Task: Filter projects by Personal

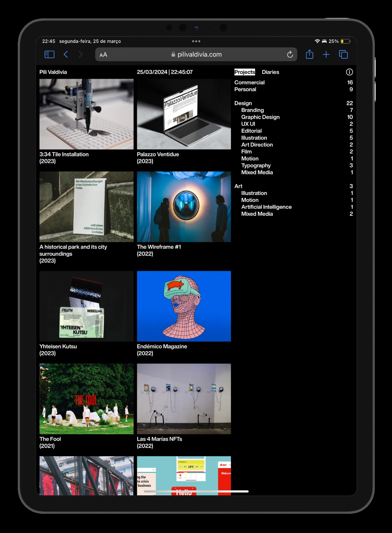Action: point(245,89)
